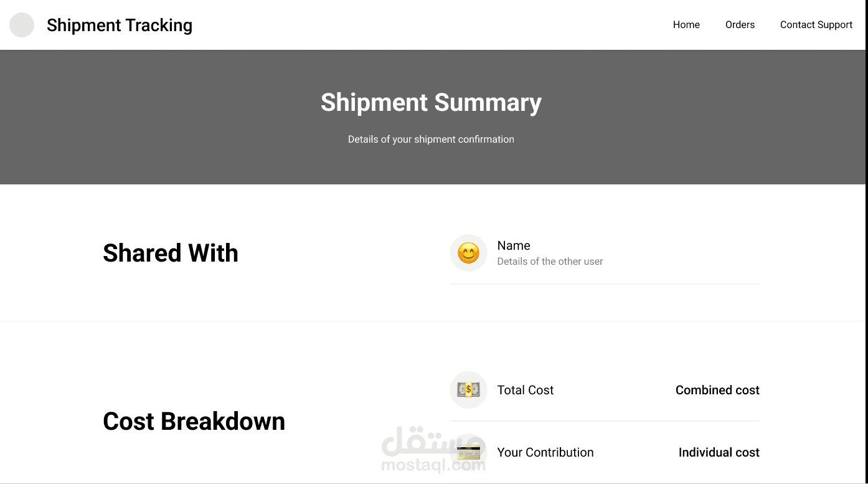Screen dimensions: 868x484
Task: Click the Combined cost value
Action: coord(717,390)
